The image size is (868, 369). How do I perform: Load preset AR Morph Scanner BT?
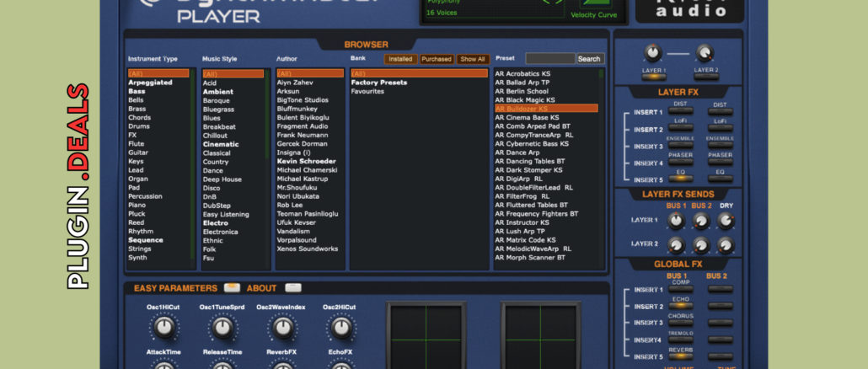(530, 258)
